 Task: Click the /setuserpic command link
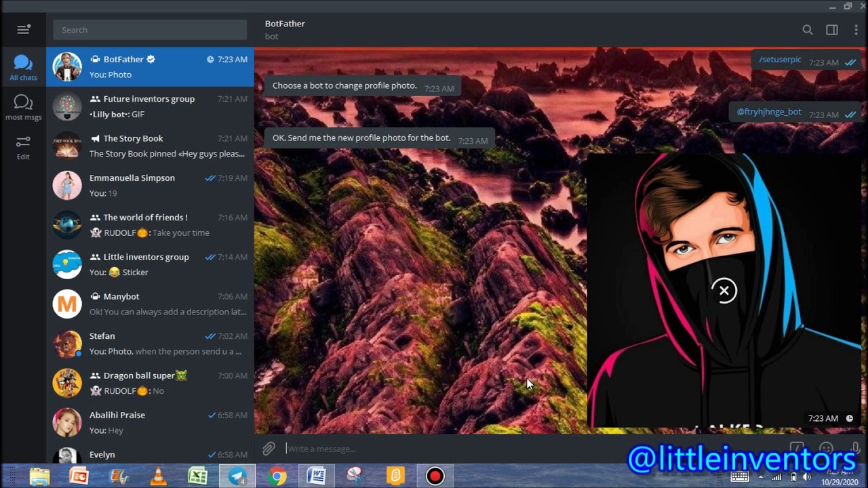780,60
